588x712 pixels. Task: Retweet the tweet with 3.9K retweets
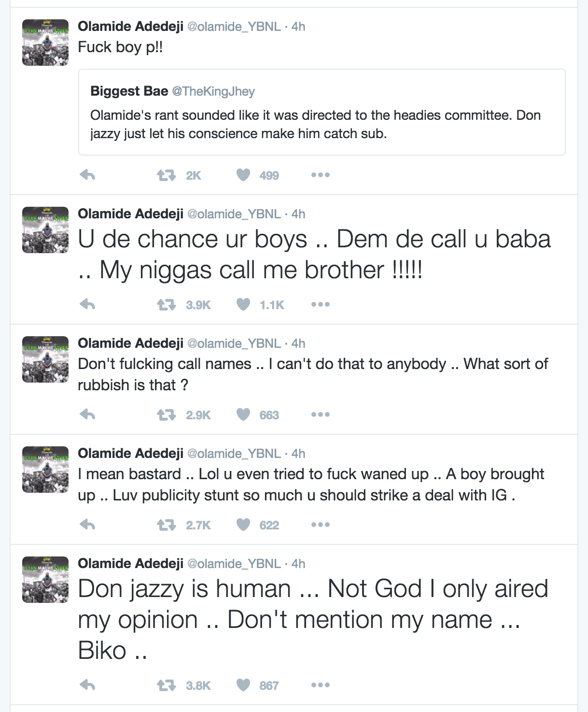[x=167, y=305]
